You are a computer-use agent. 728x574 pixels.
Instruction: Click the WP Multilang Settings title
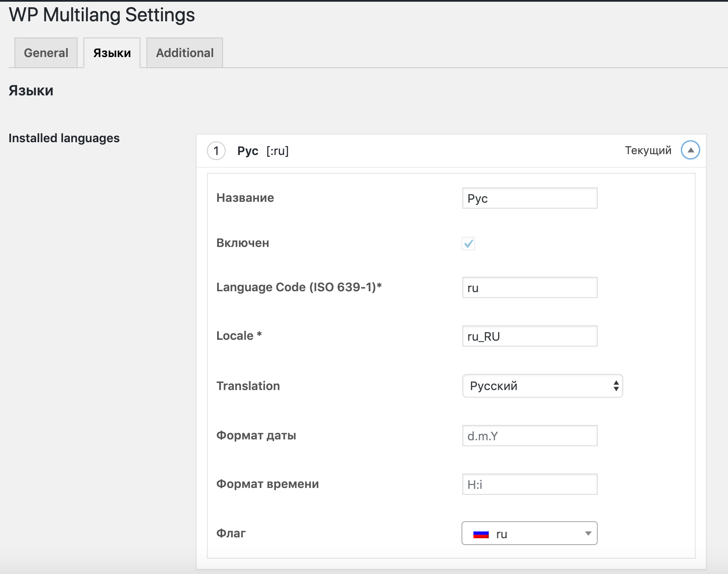point(102,15)
